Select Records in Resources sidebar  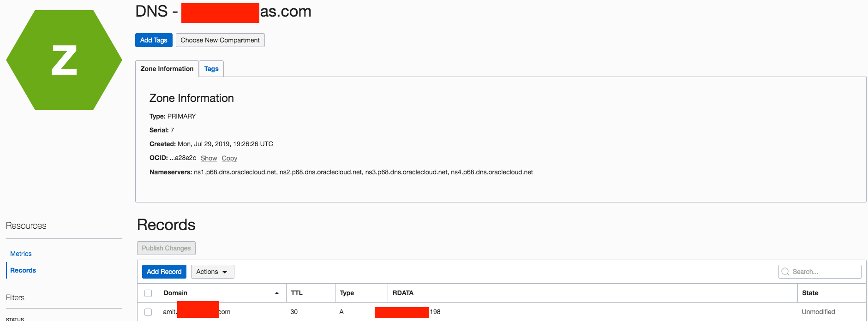(x=23, y=270)
